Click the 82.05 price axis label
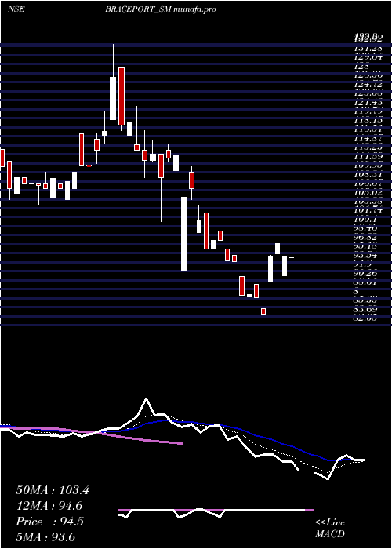This screenshot has width=392, height=549. pos(367,318)
